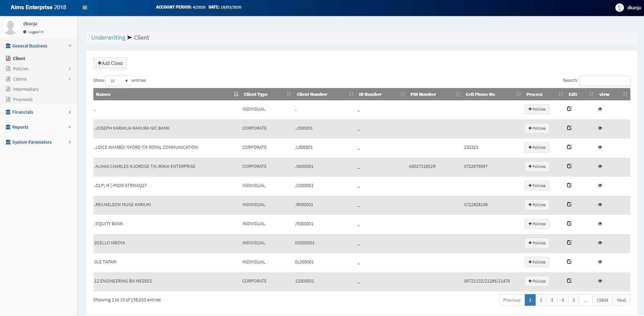The width and height of the screenshot is (644, 316).
Task: Click edit icon for 12 Engineering BN Messes
Action: (569, 281)
